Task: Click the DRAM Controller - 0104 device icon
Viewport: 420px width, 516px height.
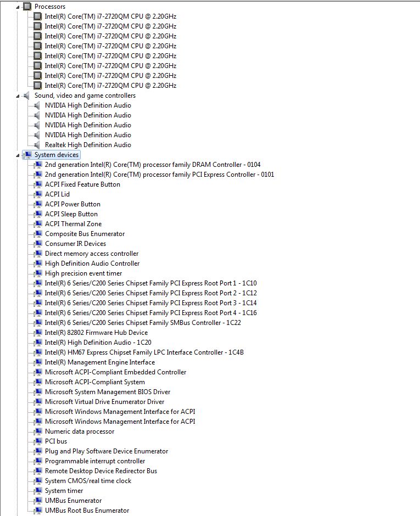Action: point(38,165)
